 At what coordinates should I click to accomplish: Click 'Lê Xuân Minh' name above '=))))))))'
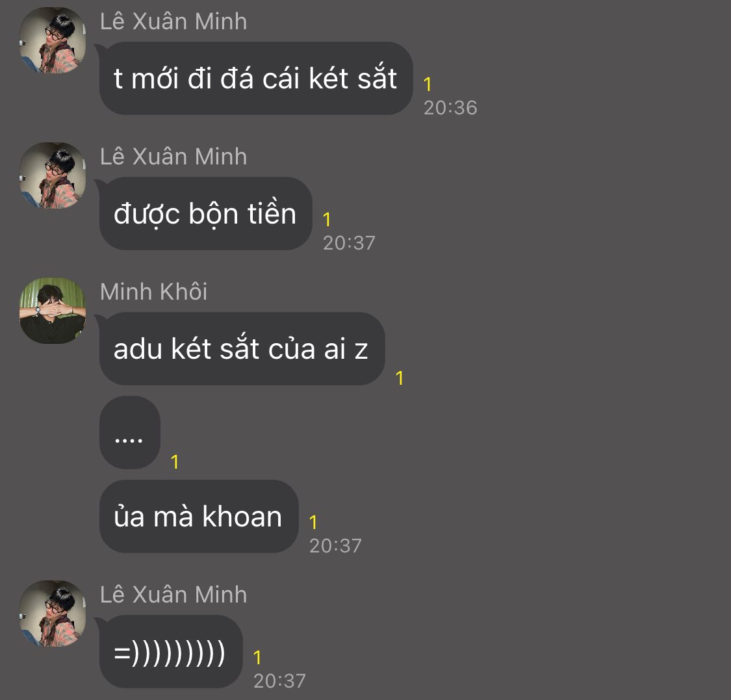173,595
